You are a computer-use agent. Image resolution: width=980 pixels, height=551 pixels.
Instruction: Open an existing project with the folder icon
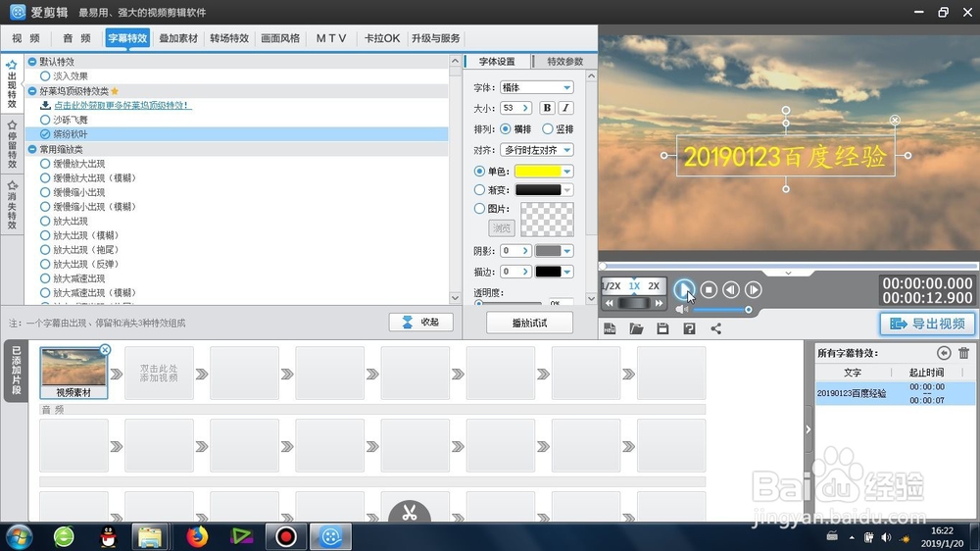point(636,329)
